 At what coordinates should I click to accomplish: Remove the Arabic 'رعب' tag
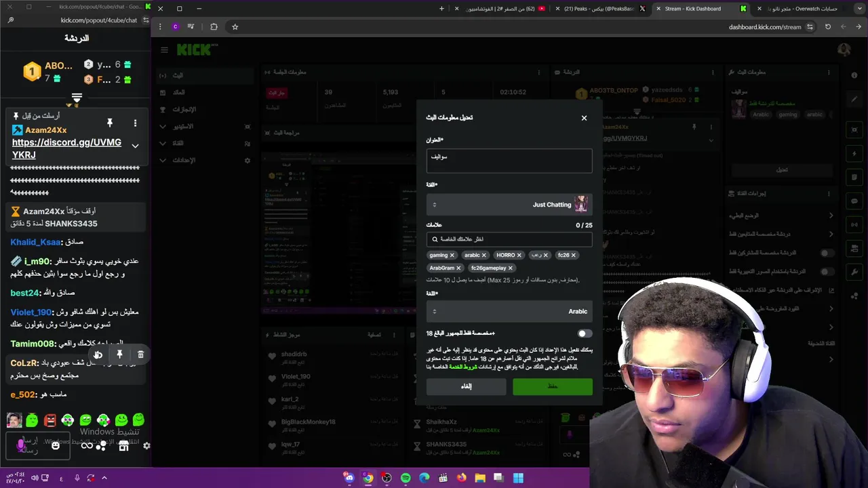[x=546, y=256]
